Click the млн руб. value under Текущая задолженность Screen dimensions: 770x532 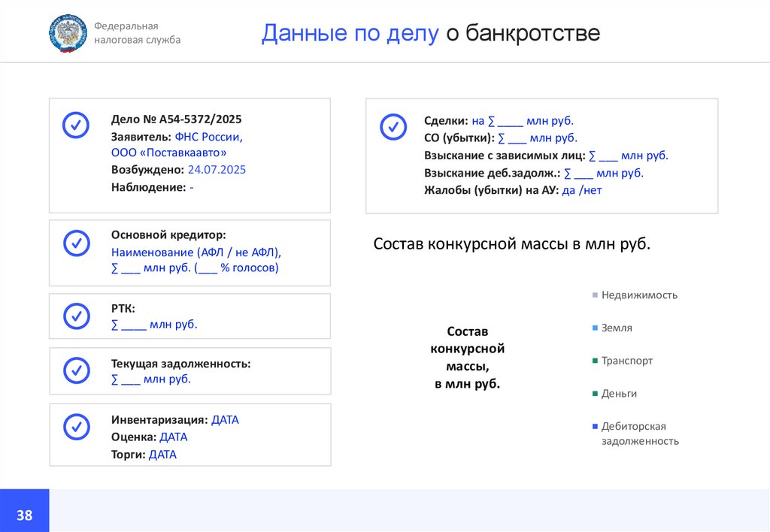pyautogui.click(x=150, y=379)
